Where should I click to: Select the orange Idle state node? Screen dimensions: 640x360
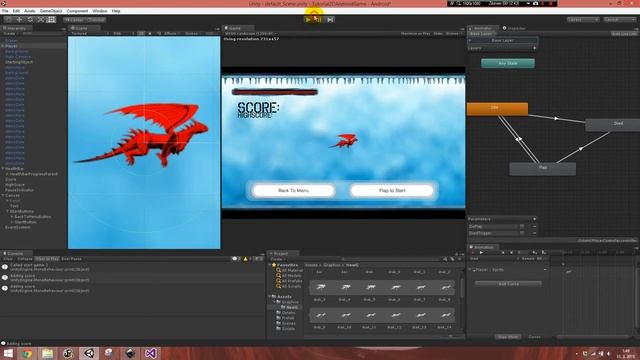coord(497,108)
